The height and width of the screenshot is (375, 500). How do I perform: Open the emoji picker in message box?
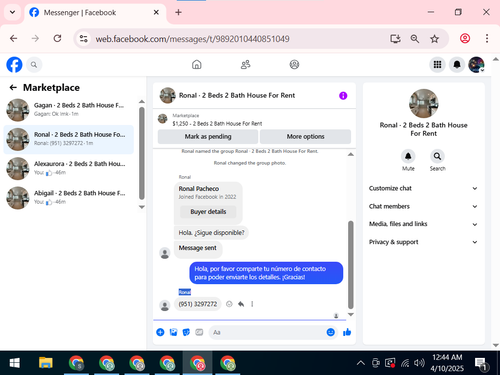[x=330, y=332]
